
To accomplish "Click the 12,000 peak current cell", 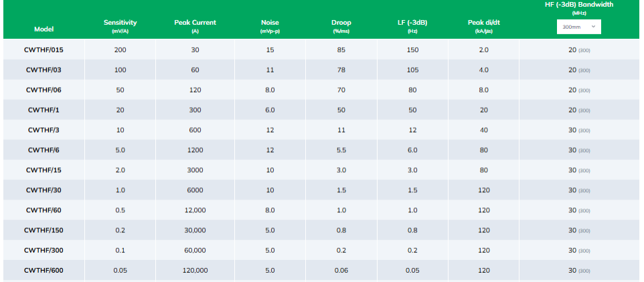I will pos(195,210).
